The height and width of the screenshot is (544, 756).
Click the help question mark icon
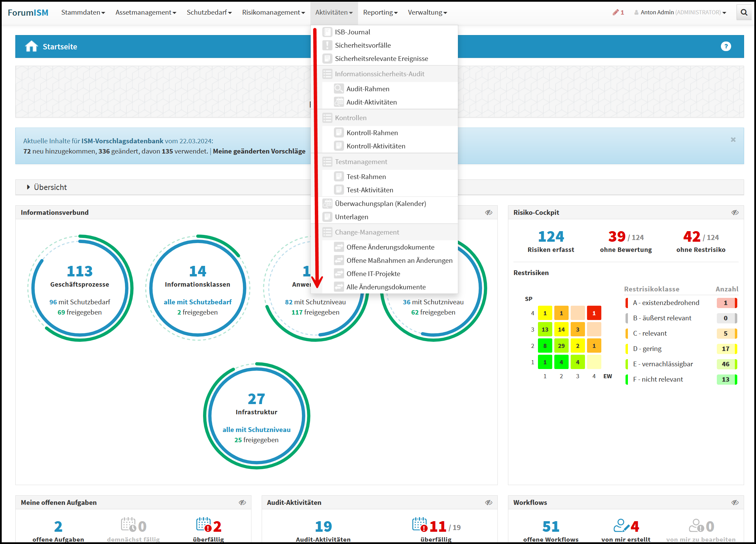pyautogui.click(x=726, y=46)
